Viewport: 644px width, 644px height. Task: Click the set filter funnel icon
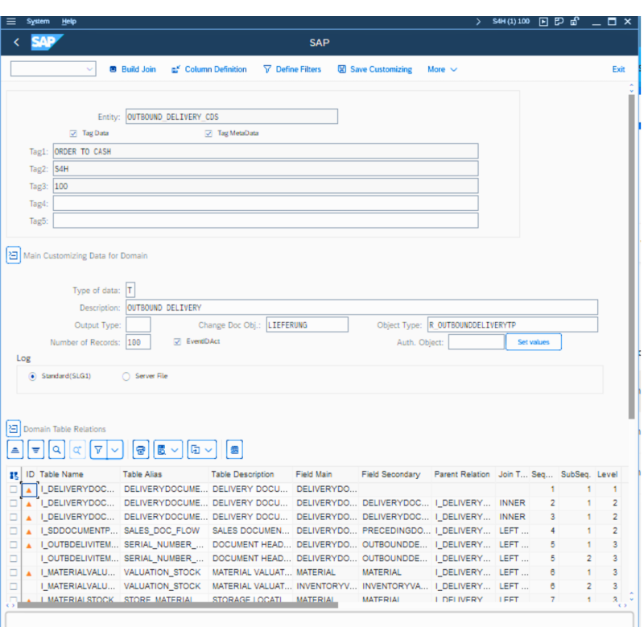tap(97, 449)
